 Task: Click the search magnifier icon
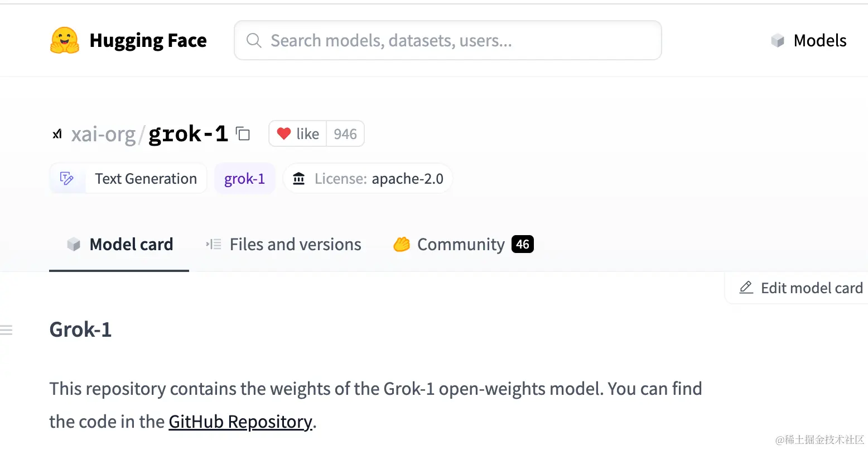coord(254,40)
